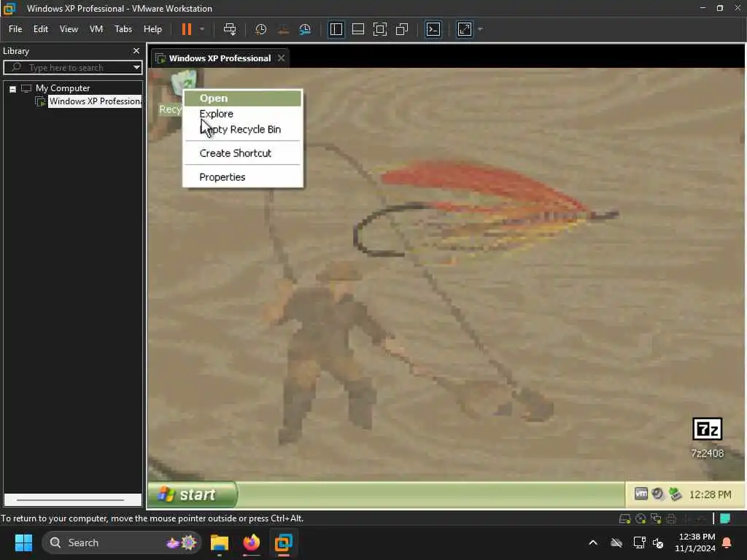Open the Edit menu
This screenshot has width=747, height=560.
41,29
